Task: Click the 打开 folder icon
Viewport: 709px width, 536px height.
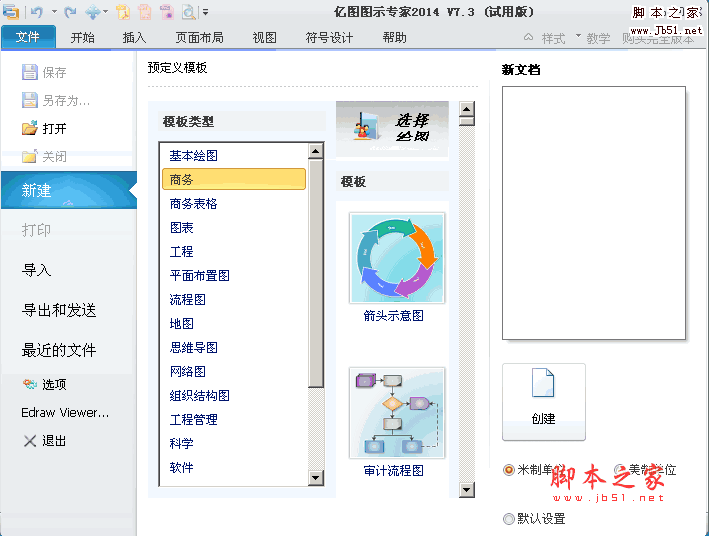Action: pos(30,128)
